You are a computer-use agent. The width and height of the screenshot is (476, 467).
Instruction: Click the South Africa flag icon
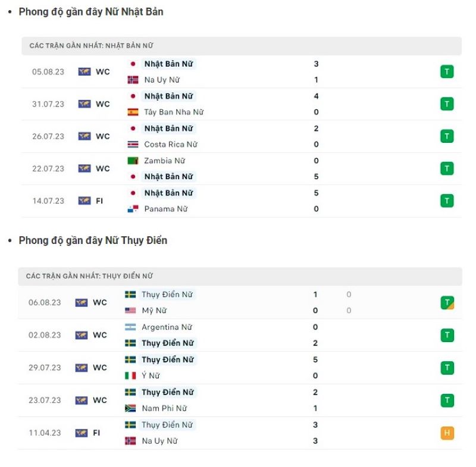click(x=130, y=408)
